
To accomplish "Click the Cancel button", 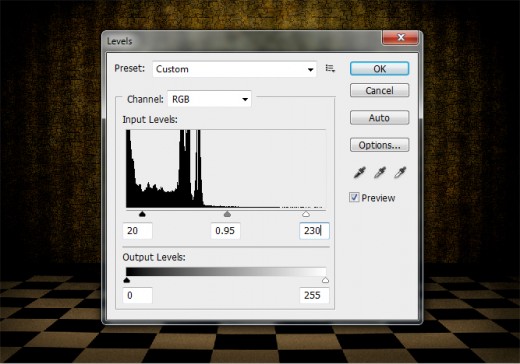I will pos(379,90).
